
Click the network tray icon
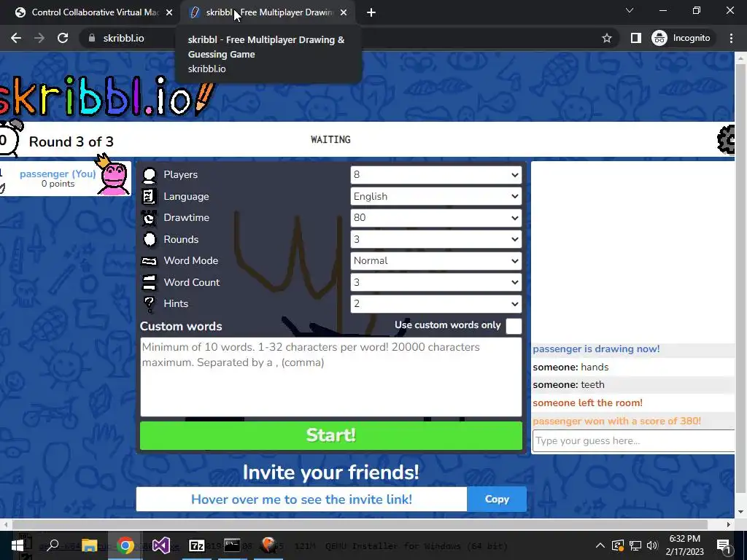pos(635,545)
